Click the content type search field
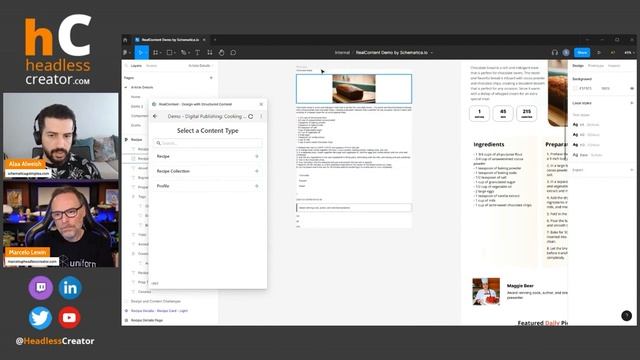This screenshot has width=640, height=360. point(207,143)
